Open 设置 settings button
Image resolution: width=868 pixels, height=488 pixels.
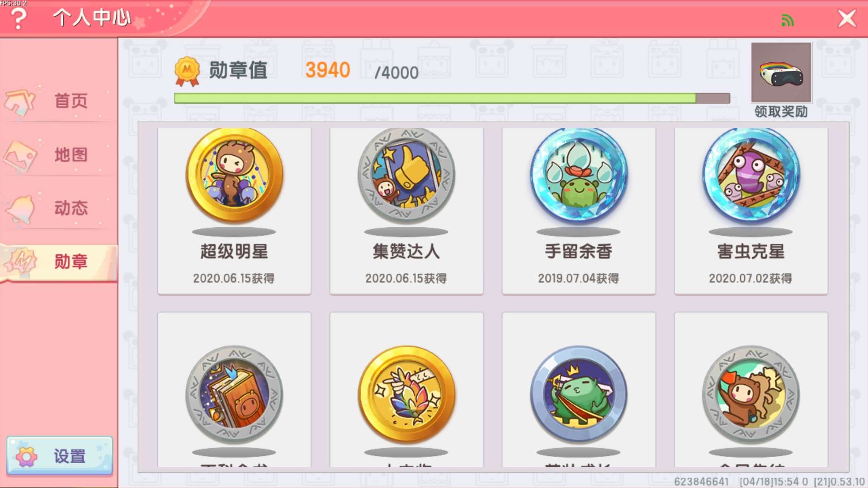[x=60, y=456]
